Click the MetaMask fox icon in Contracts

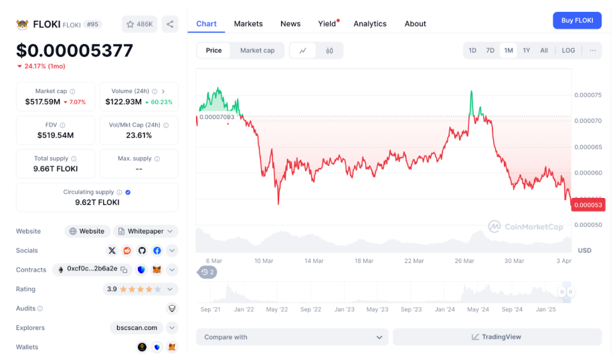pyautogui.click(x=157, y=270)
